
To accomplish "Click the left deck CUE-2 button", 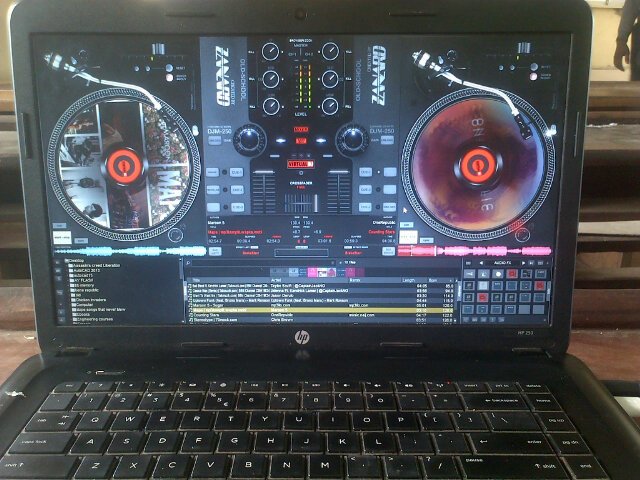I will (237, 189).
